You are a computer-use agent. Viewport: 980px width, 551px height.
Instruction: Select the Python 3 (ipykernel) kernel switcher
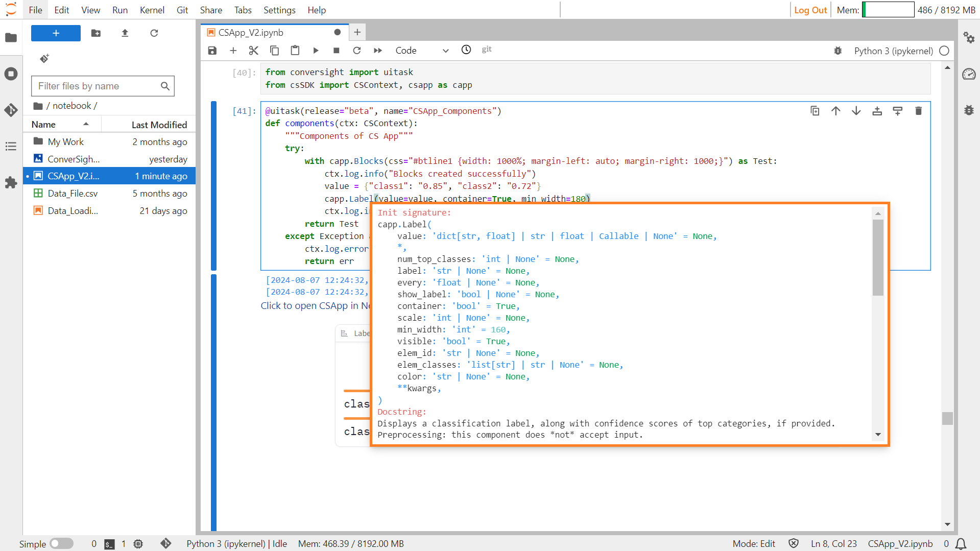(894, 51)
